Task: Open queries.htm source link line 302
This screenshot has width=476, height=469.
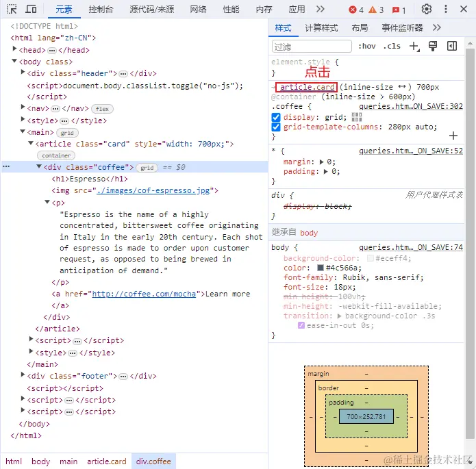Action: pyautogui.click(x=411, y=107)
